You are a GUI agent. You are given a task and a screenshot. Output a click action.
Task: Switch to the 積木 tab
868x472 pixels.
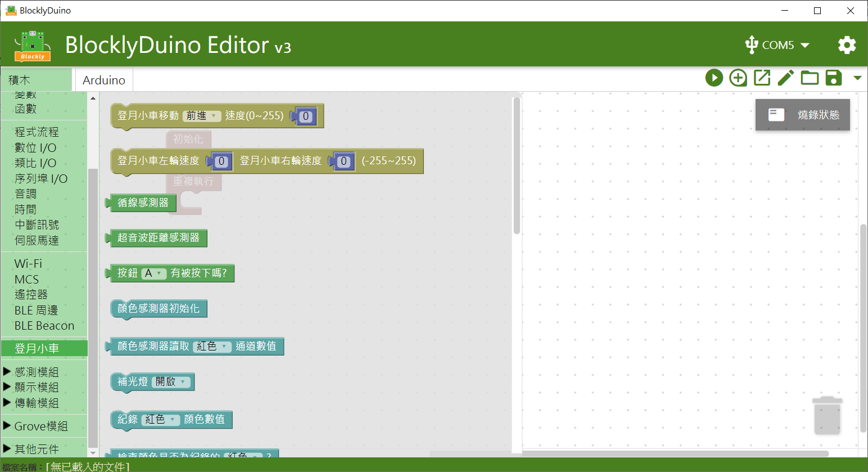pyautogui.click(x=36, y=80)
